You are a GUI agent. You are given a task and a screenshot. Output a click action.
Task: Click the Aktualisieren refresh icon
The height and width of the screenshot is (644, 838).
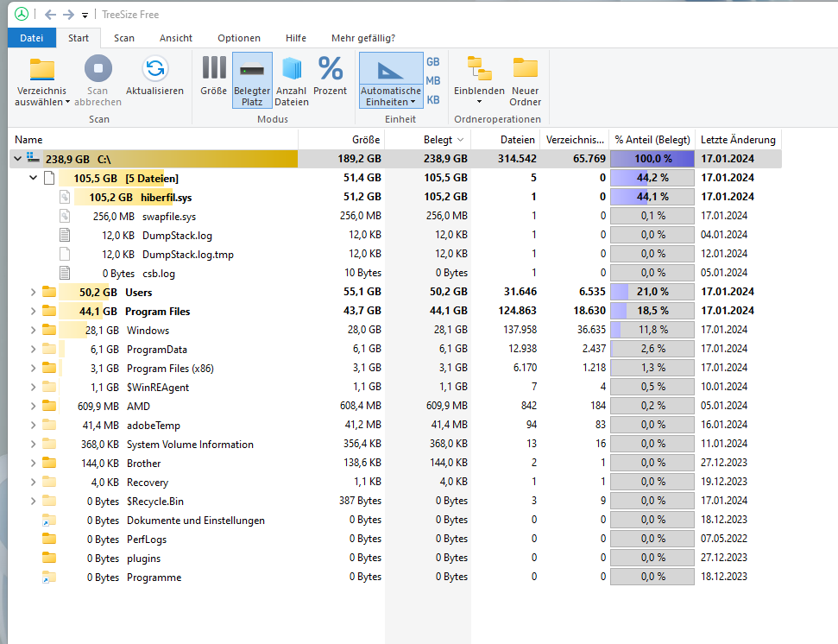pyautogui.click(x=155, y=69)
